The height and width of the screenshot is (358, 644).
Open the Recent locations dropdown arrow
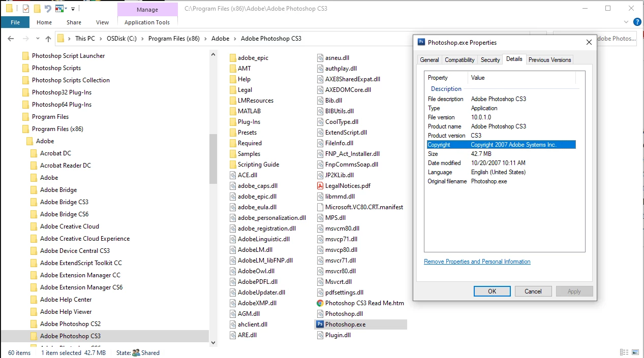[x=37, y=39]
